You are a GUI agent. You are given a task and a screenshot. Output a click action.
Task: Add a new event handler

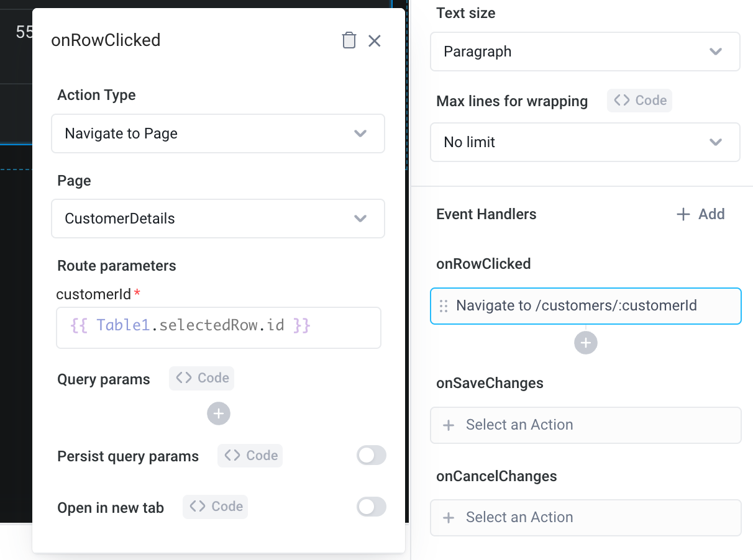(x=700, y=214)
